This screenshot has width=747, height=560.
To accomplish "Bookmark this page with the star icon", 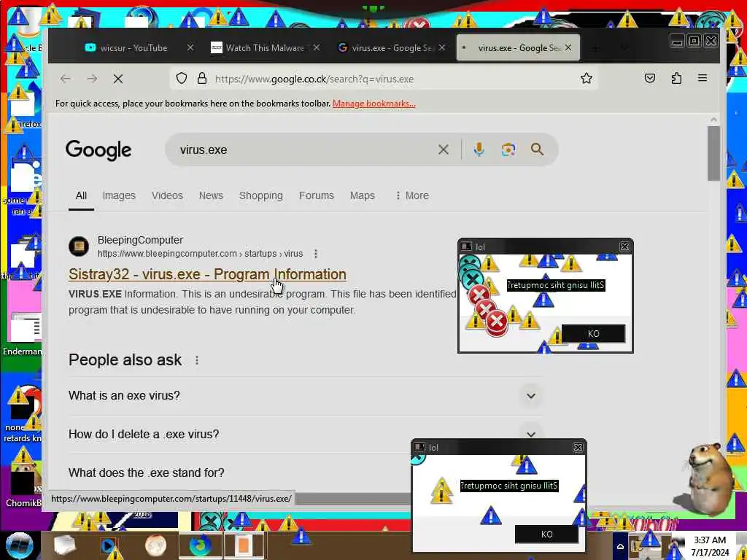I will (x=587, y=78).
